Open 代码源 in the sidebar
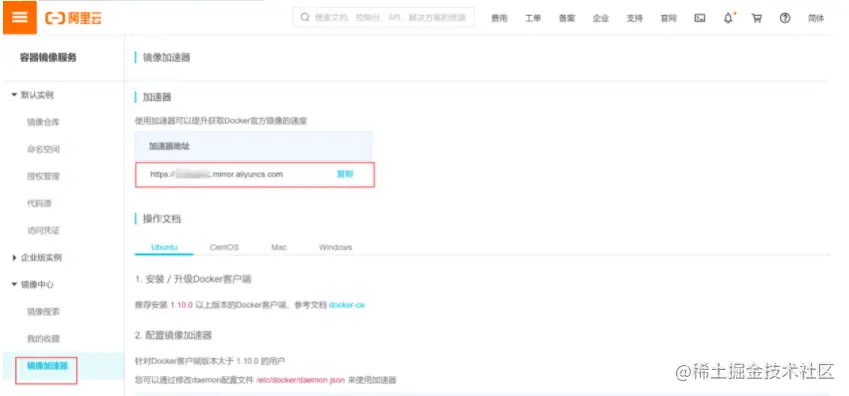Screen dimensions: 849x396 (x=39, y=204)
